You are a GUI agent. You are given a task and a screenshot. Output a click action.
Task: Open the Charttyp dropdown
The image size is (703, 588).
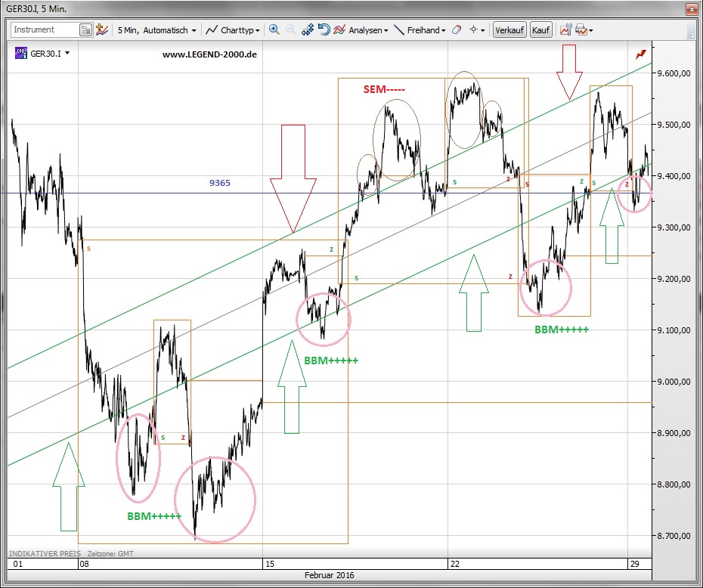pos(233,30)
